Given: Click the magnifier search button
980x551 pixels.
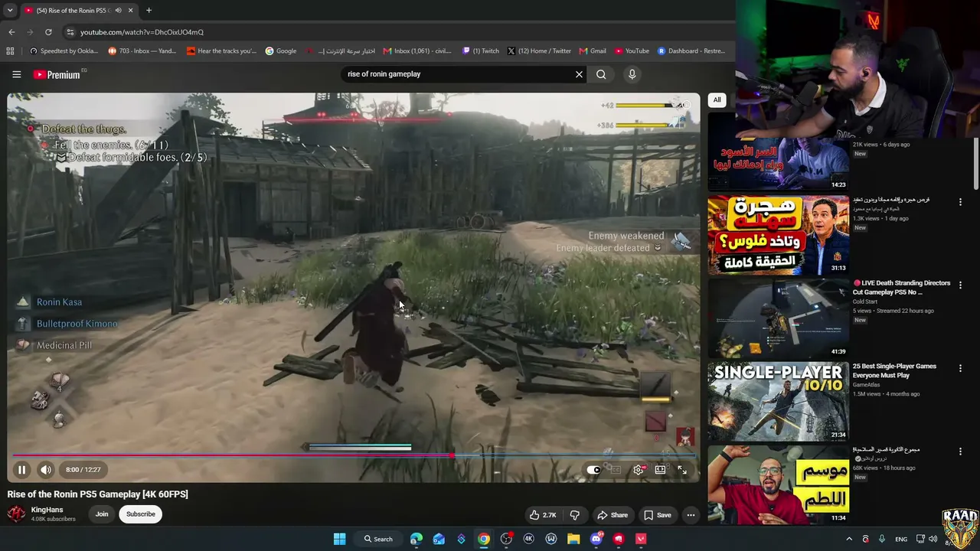Looking at the screenshot, I should pyautogui.click(x=601, y=74).
